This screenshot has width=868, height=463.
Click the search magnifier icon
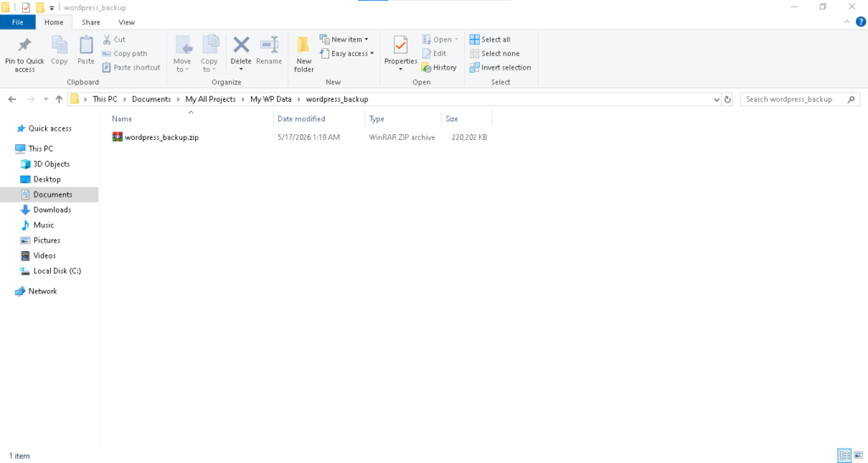tap(851, 99)
